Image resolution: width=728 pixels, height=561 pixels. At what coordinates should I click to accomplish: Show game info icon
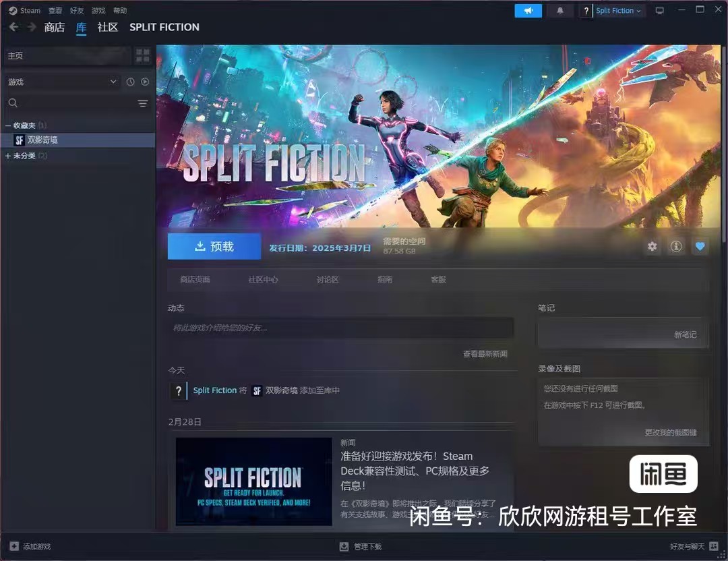[675, 247]
